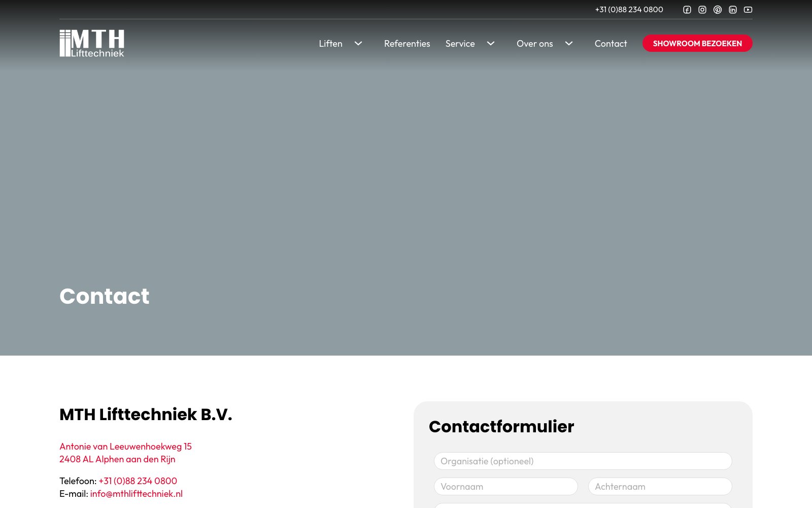Viewport: 812px width, 508px height.
Task: Email info@mthlifttechniek.nl
Action: [x=137, y=494]
